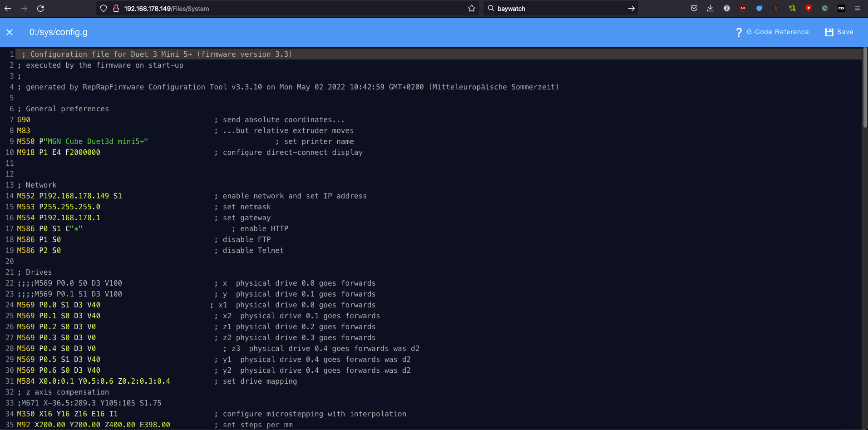Click the browser Back arrow
This screenshot has width=868, height=430.
8,9
